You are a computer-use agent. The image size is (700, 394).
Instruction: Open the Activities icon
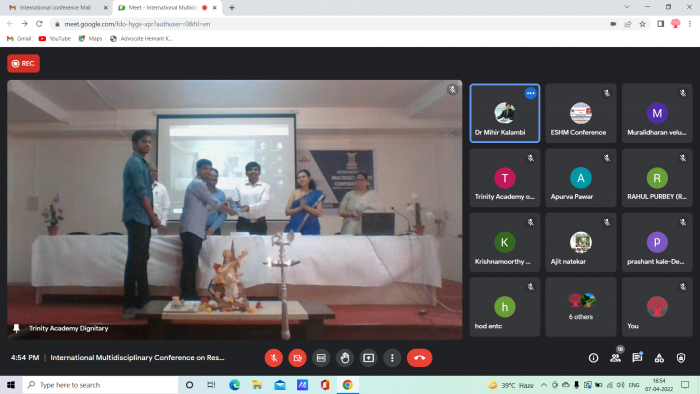(x=659, y=358)
